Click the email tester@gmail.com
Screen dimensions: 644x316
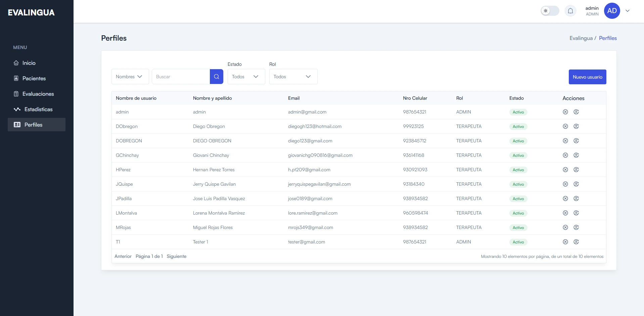tap(307, 242)
